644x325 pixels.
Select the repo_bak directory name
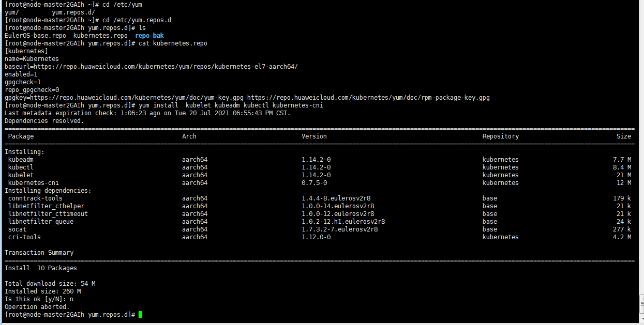click(x=149, y=36)
